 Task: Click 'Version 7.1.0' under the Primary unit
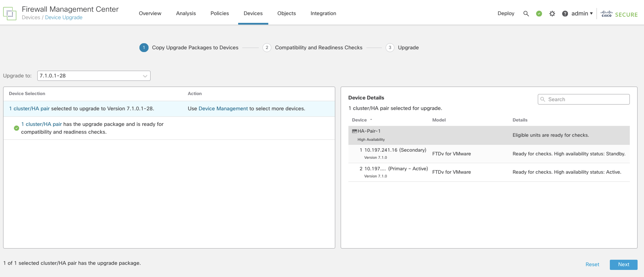[375, 176]
